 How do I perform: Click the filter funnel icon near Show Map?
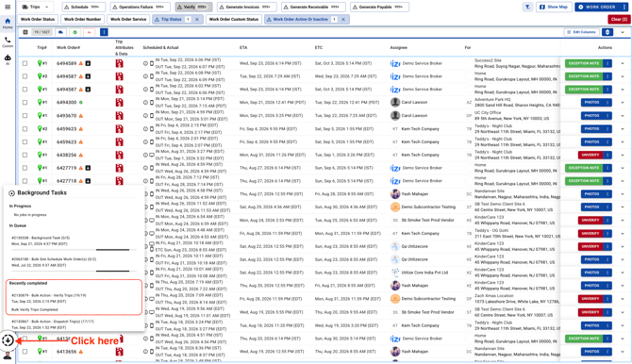(x=527, y=7)
